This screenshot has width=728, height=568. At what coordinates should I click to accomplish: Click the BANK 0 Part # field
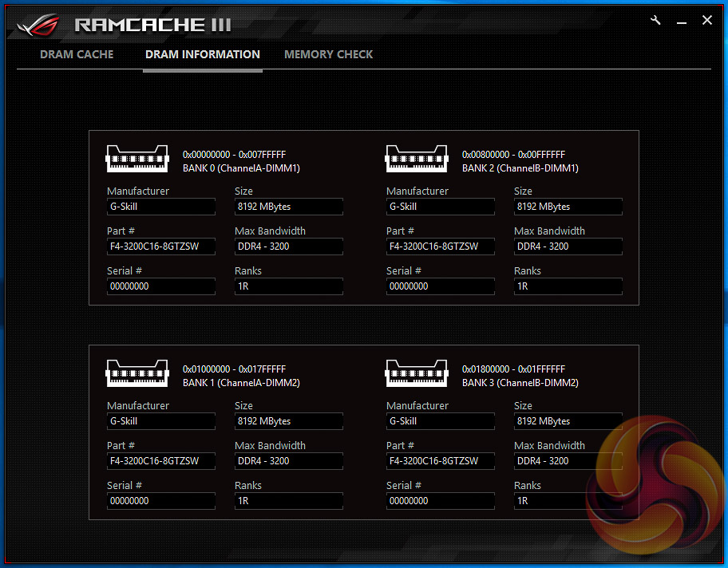161,247
